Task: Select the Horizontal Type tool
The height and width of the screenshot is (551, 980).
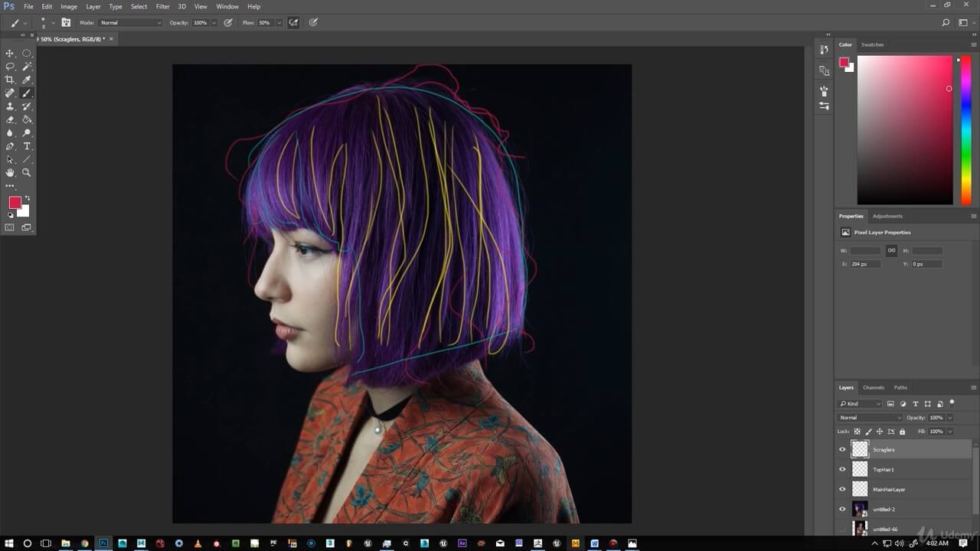Action: pos(27,146)
